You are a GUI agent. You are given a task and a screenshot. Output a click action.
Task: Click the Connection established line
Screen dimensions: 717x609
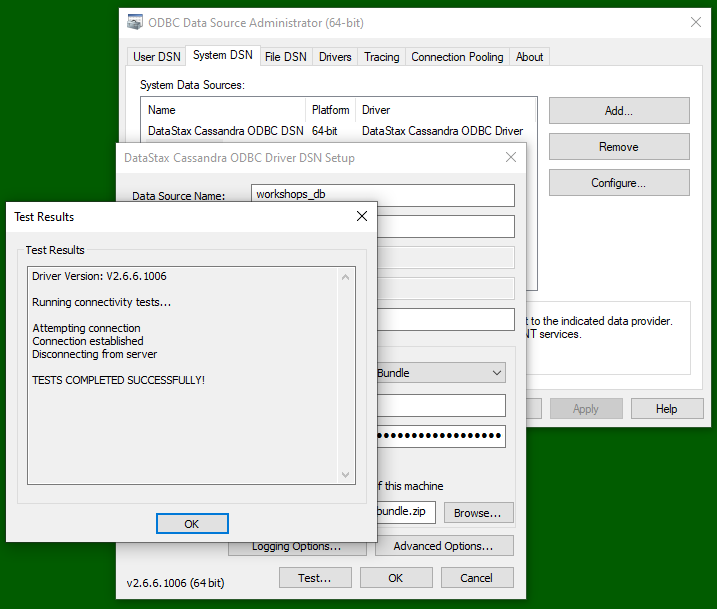88,341
